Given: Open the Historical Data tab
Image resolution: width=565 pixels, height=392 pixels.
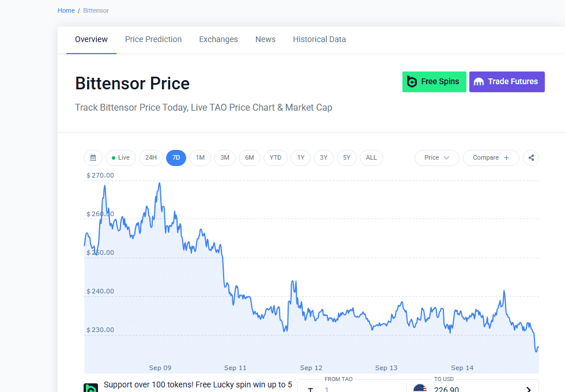Looking at the screenshot, I should (x=319, y=39).
